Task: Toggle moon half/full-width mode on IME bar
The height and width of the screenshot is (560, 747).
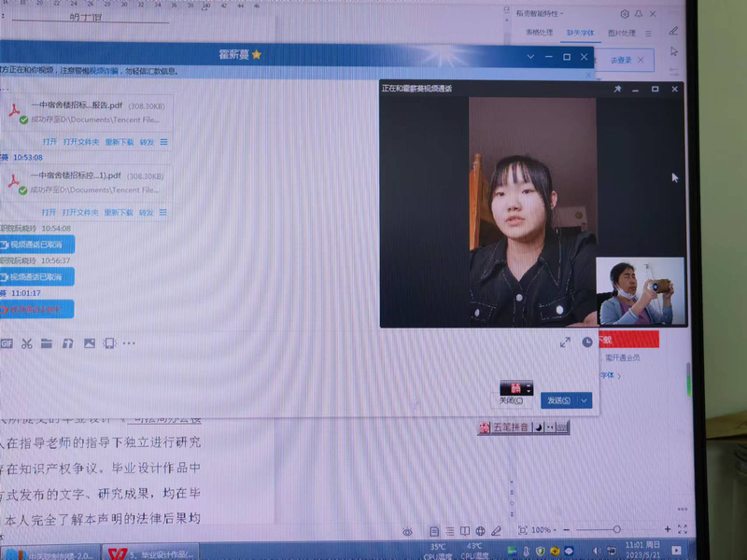Action: 539,427
